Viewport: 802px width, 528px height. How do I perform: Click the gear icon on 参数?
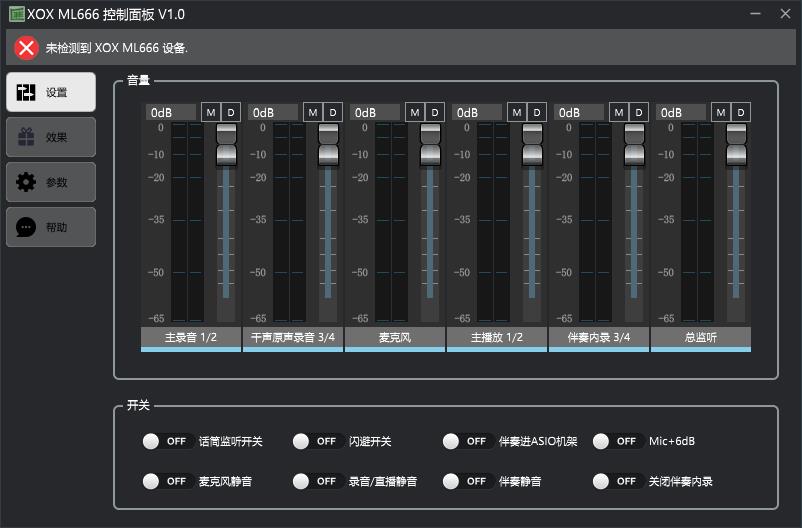[x=26, y=182]
